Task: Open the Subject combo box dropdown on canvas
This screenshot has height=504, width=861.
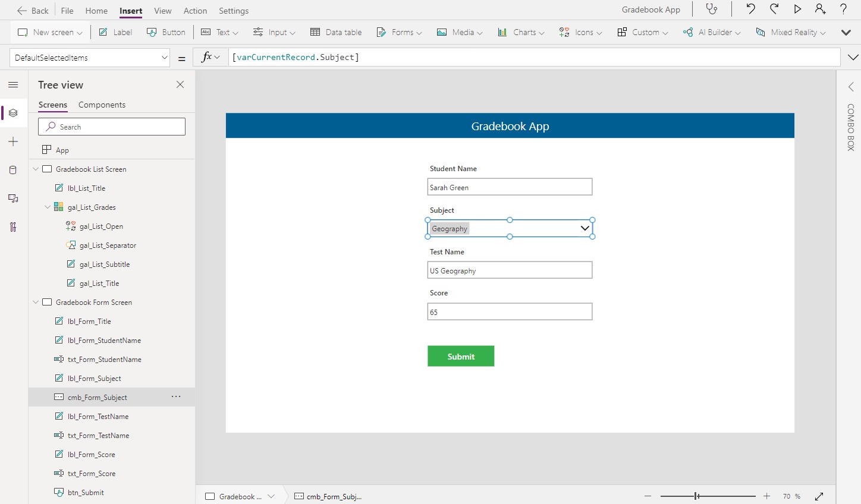Action: tap(585, 228)
